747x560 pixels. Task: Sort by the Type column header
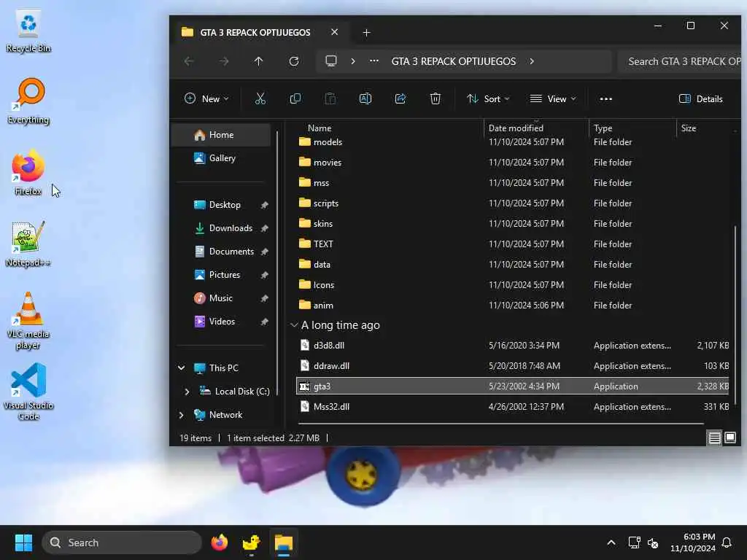point(632,128)
